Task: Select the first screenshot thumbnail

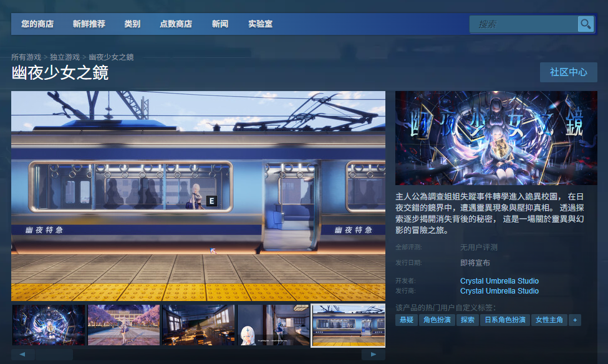Action: (48, 325)
